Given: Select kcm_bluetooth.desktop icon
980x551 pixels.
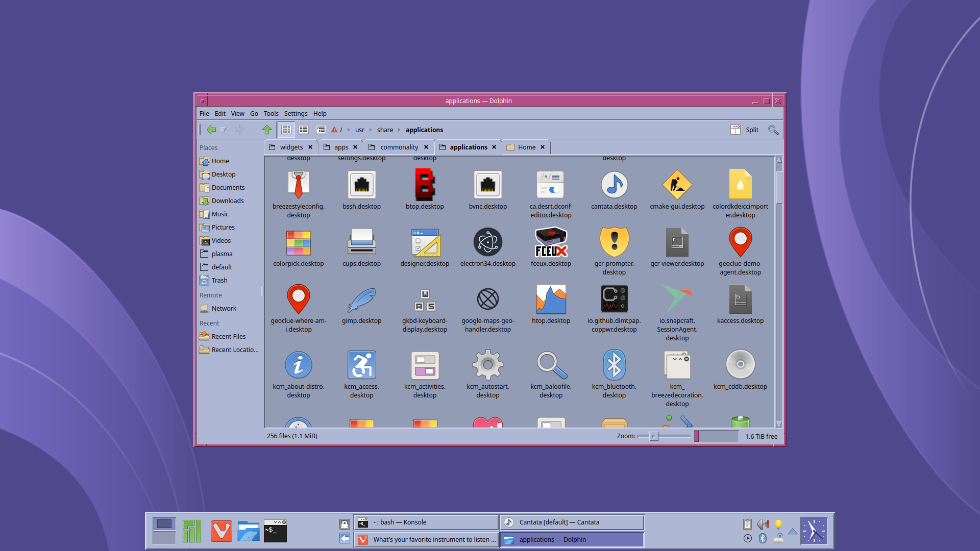Looking at the screenshot, I should point(614,365).
